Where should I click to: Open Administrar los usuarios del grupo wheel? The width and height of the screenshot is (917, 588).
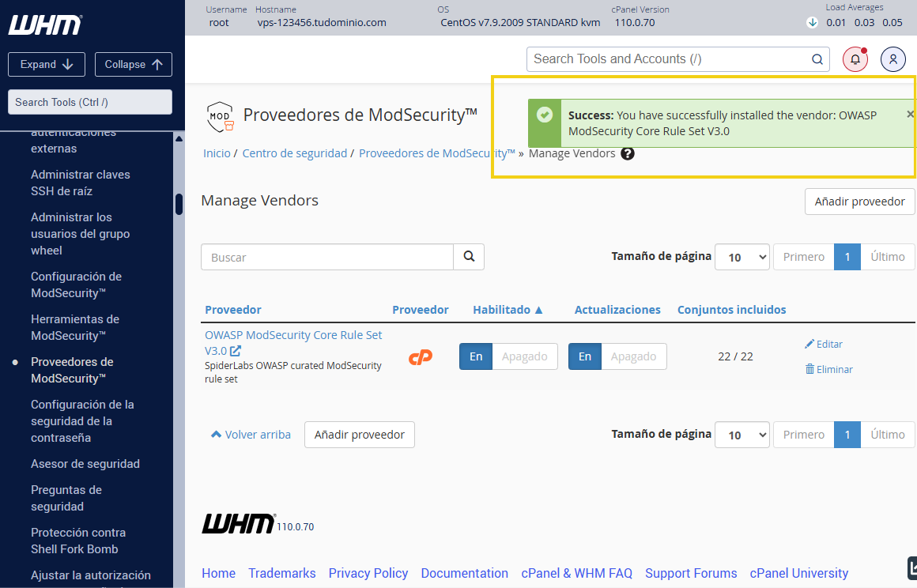coord(81,234)
